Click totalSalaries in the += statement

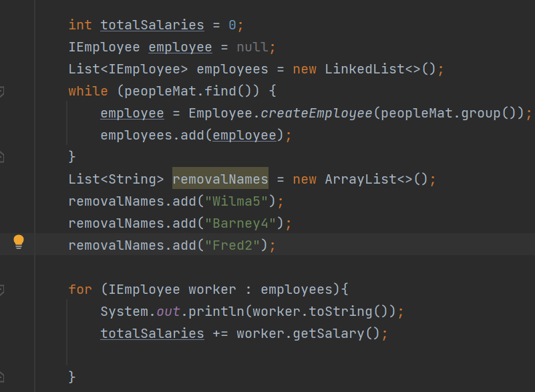152,333
